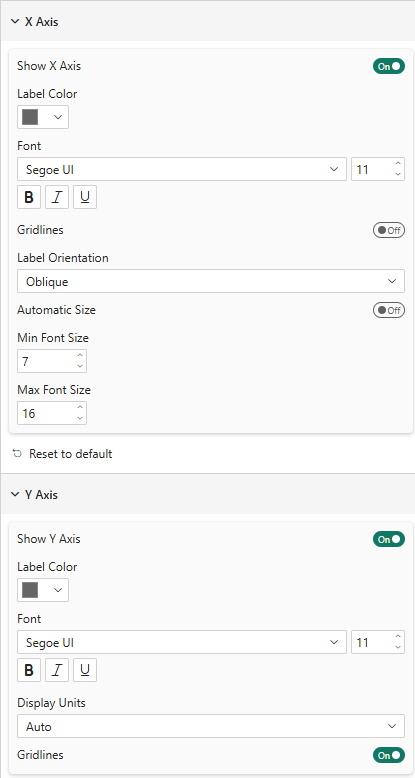Toggle italic for Y Axis labels

[57, 670]
